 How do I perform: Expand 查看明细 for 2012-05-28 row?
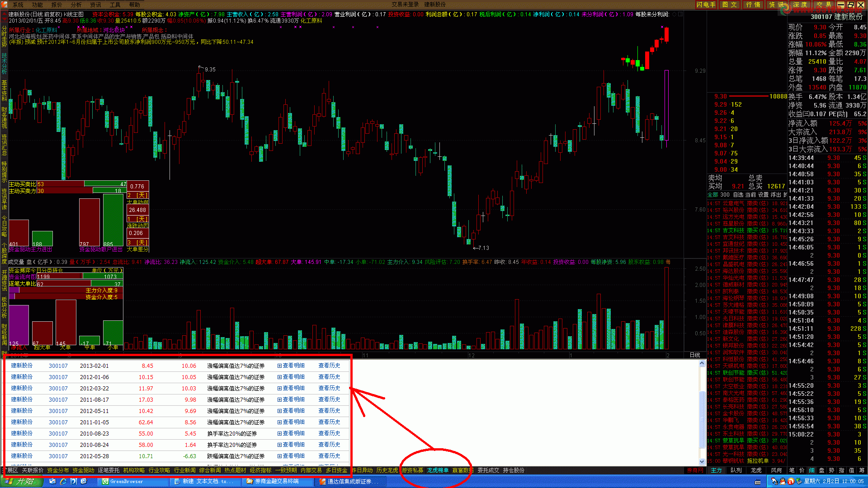291,456
